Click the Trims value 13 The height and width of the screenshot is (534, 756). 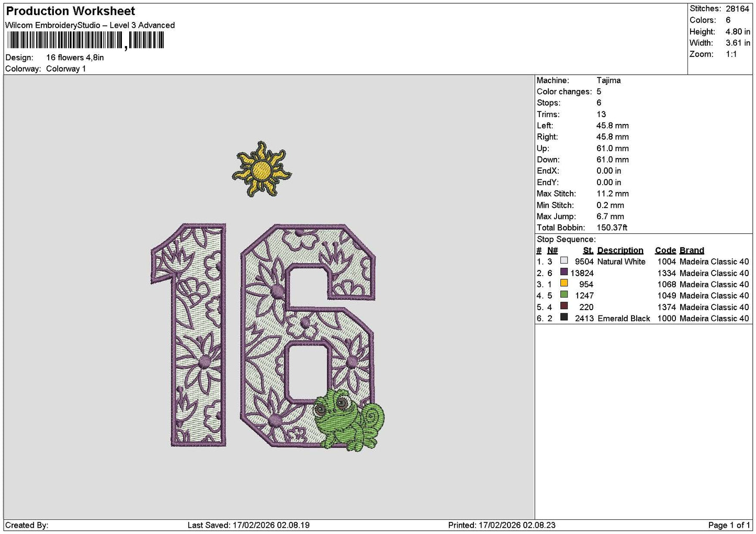pos(601,114)
